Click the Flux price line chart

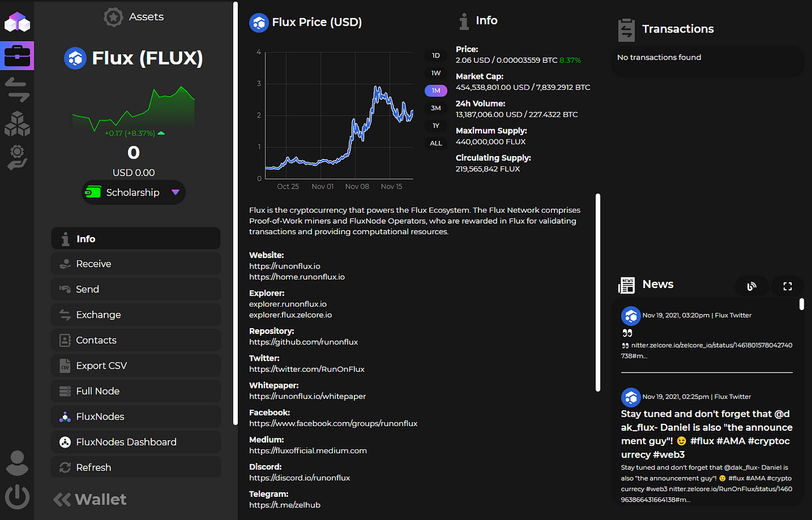(339, 116)
